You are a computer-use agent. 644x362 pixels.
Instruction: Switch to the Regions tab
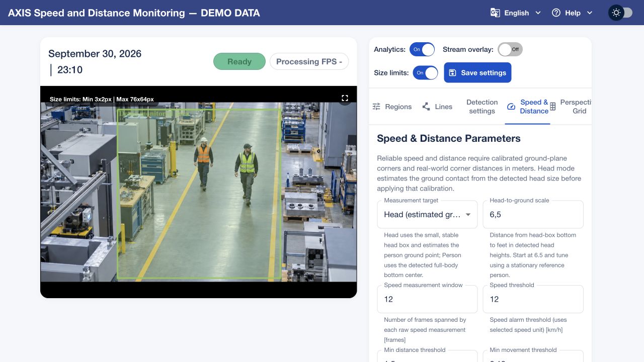pos(392,107)
